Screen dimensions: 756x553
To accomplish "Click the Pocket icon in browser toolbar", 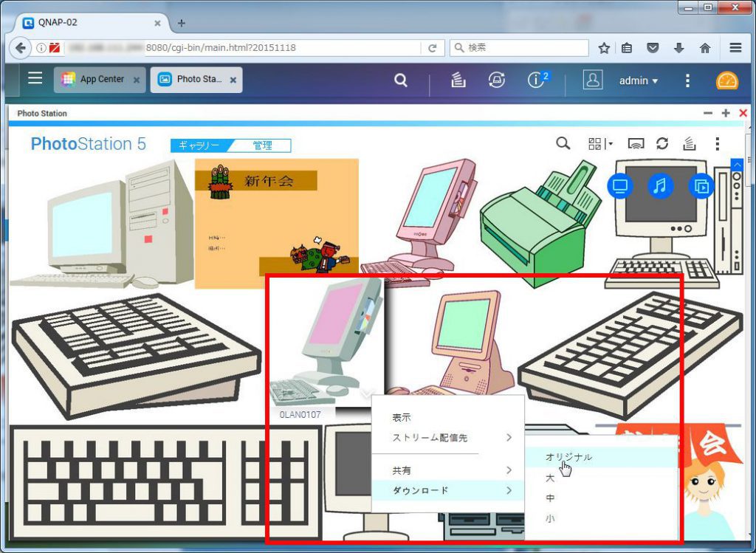I will click(x=653, y=48).
